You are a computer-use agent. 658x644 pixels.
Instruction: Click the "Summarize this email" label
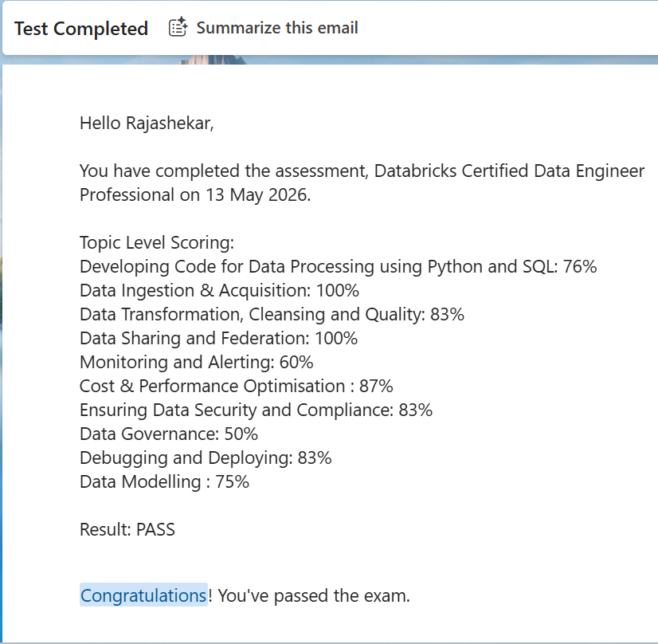pos(277,28)
